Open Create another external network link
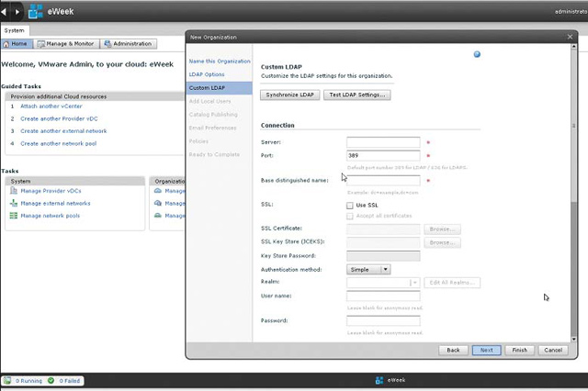The width and height of the screenshot is (588, 391). point(63,131)
